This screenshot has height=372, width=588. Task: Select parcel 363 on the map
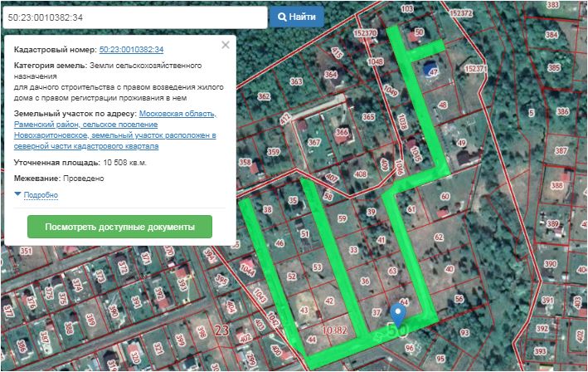point(296,81)
